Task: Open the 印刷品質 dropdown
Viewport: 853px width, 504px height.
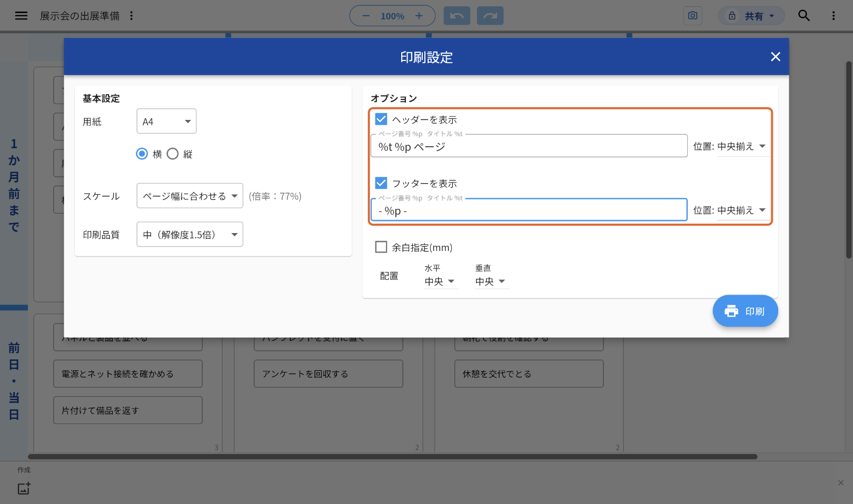Action: coord(190,235)
